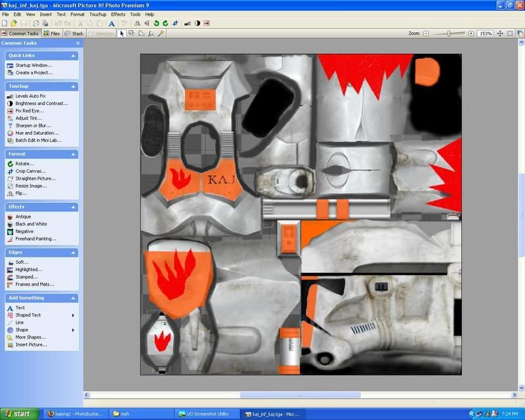Viewport: 525px width, 420px height.
Task: Click the Print icon in toolbar
Action: point(45,24)
